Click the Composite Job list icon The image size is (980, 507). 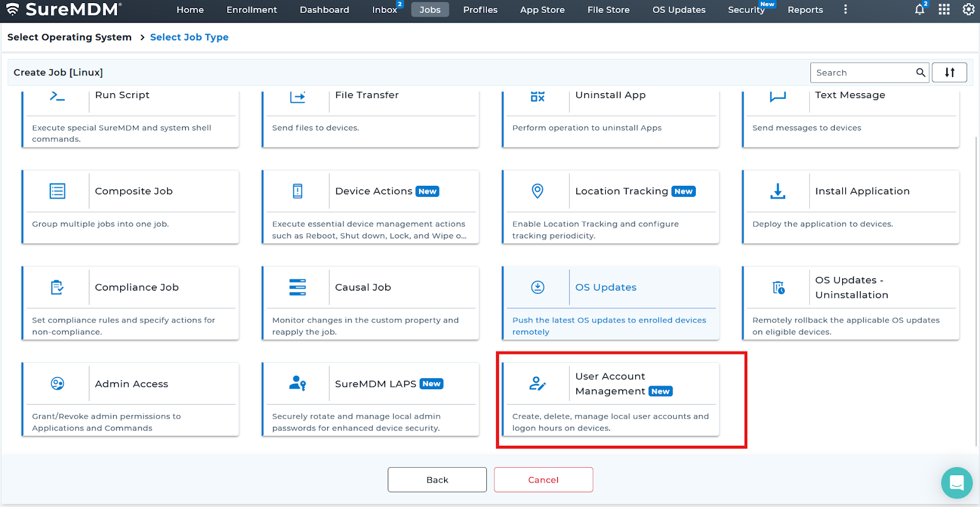tap(57, 191)
